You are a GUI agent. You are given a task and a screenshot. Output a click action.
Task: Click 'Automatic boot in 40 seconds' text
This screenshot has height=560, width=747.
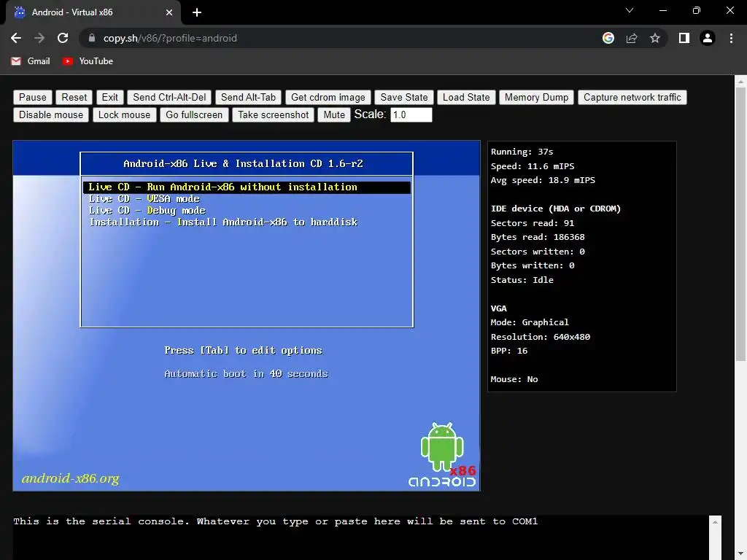pos(246,374)
